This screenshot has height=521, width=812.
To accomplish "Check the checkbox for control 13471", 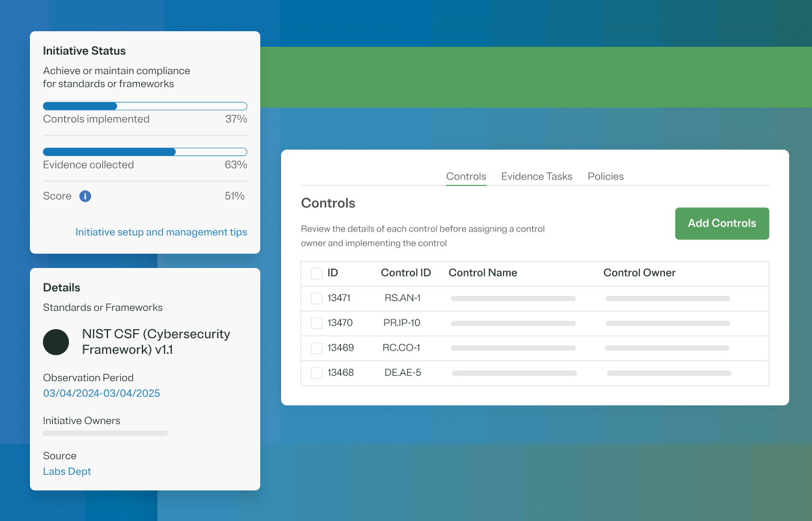I will pos(316,298).
